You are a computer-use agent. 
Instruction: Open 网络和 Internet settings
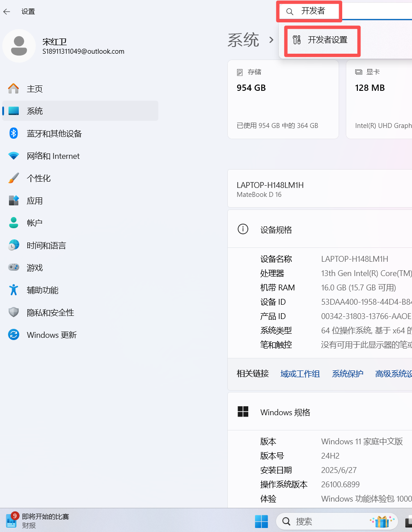point(80,156)
